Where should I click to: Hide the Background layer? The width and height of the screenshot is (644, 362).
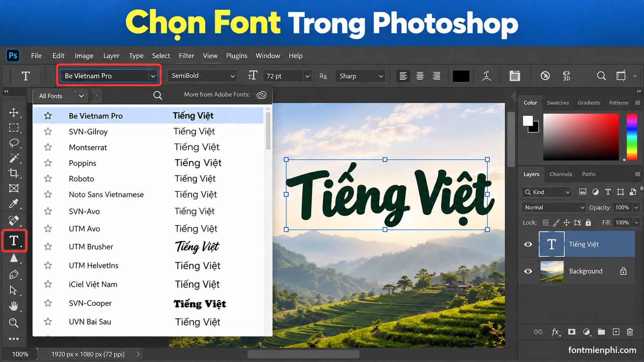click(528, 271)
